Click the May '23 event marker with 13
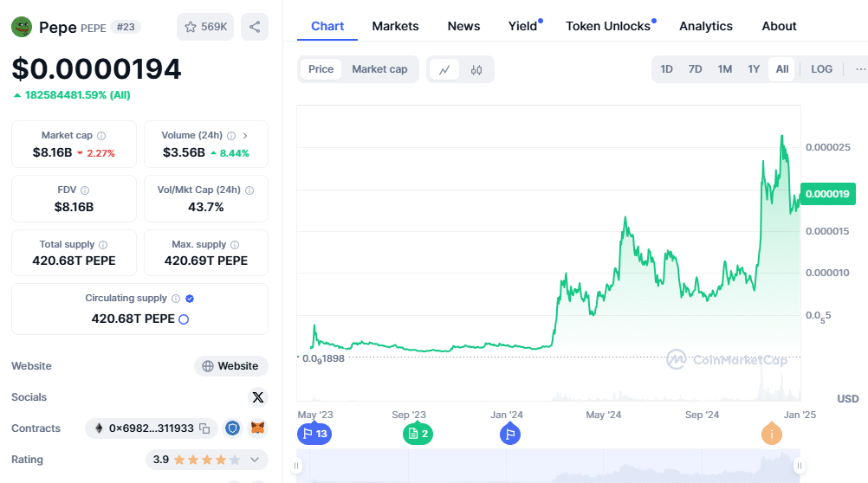 coord(314,434)
